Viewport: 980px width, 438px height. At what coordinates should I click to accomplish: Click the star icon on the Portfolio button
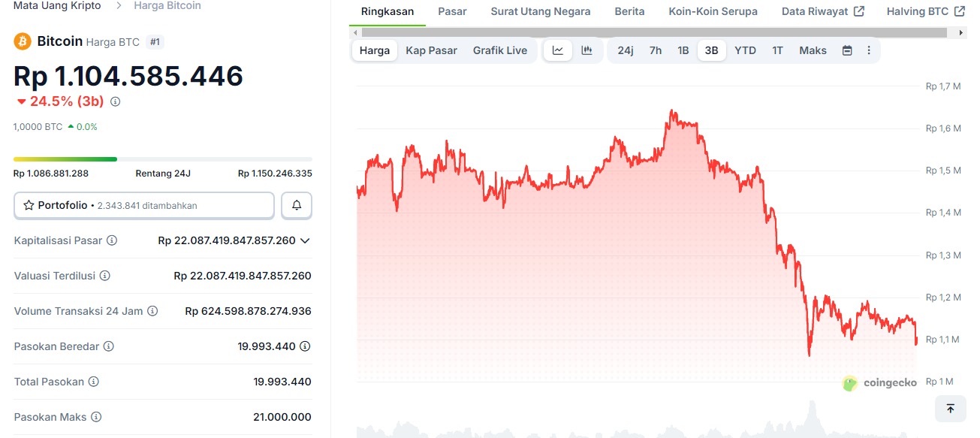(29, 204)
